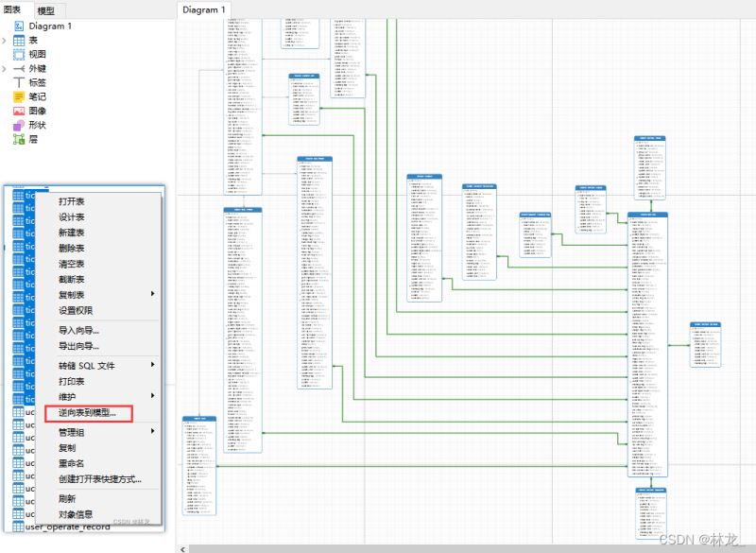
Task: Select the 外键 (foreign key) icon
Action: (19, 69)
